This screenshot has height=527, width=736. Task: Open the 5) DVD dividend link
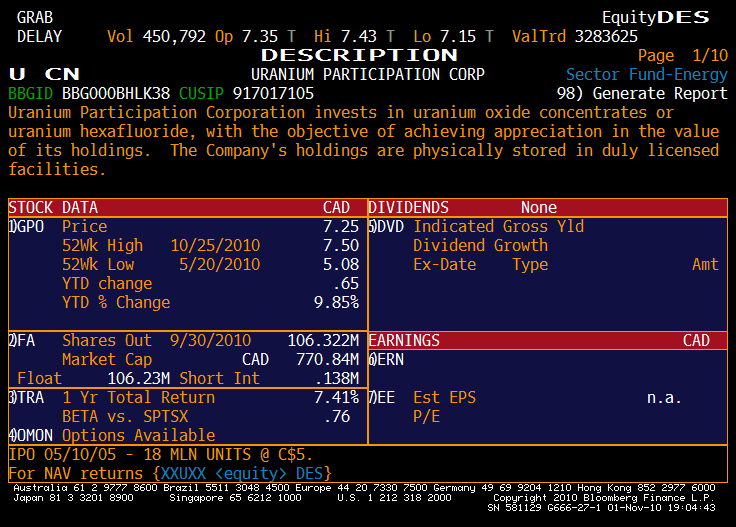pos(386,227)
